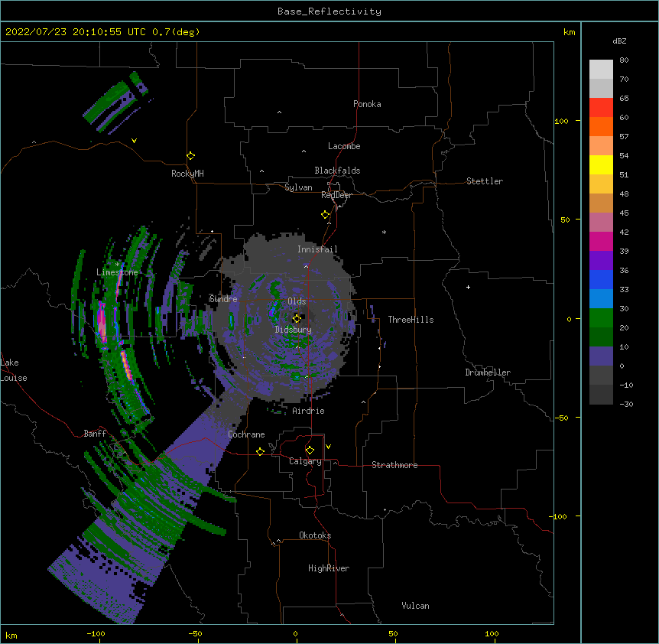Click the Innisfail label
The height and width of the screenshot is (644, 659).
click(x=317, y=249)
